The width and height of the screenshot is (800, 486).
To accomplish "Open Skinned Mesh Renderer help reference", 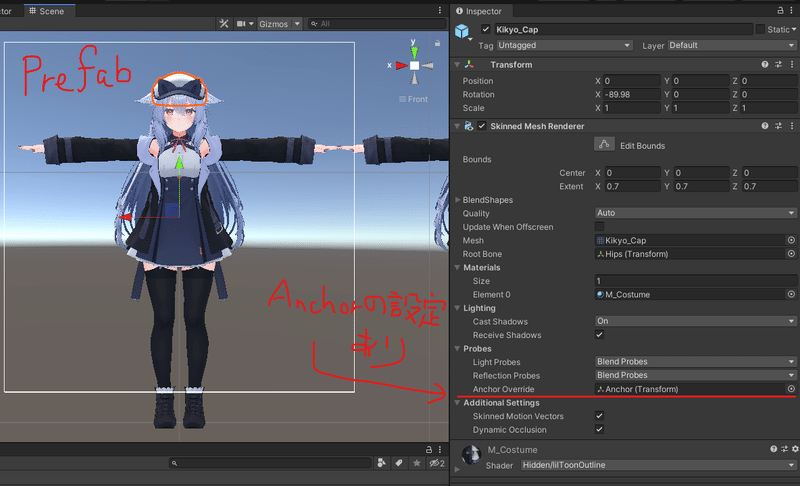I will pyautogui.click(x=765, y=125).
